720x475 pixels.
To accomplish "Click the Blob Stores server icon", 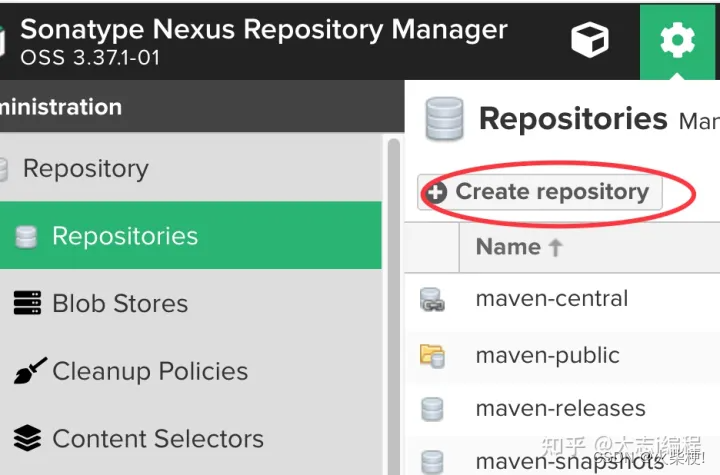I will [27, 303].
